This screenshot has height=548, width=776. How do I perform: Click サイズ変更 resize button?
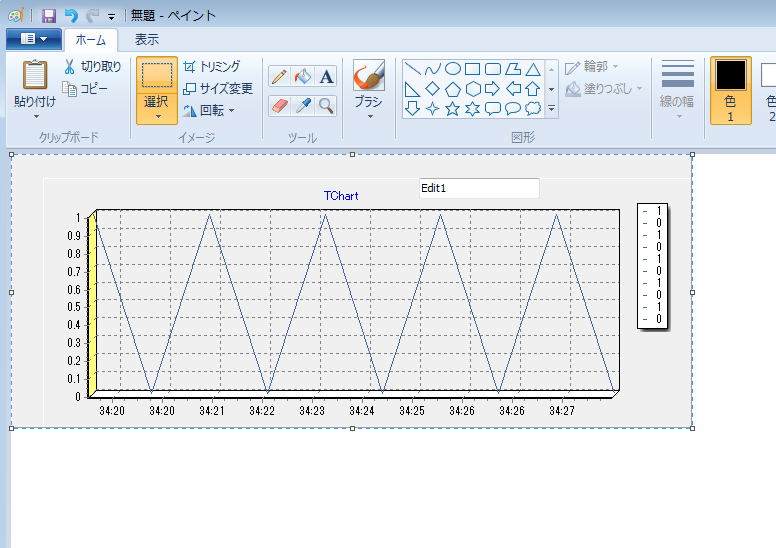click(218, 89)
